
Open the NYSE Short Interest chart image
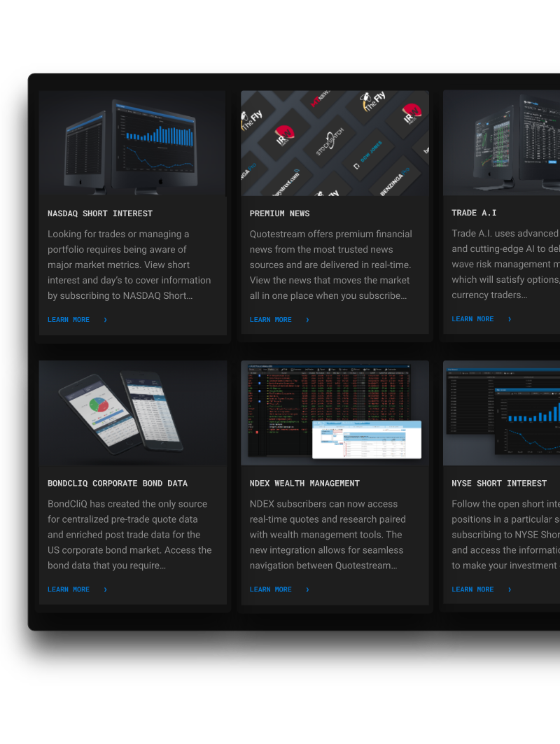point(501,413)
